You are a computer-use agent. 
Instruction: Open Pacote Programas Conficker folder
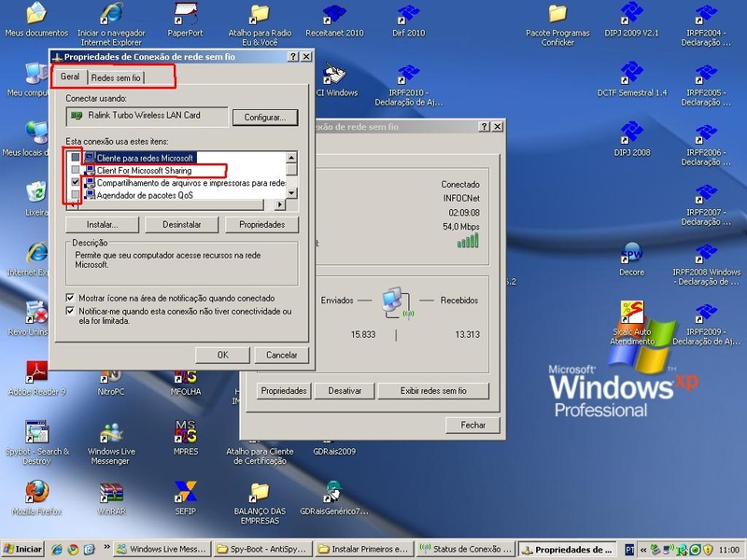pyautogui.click(x=557, y=24)
